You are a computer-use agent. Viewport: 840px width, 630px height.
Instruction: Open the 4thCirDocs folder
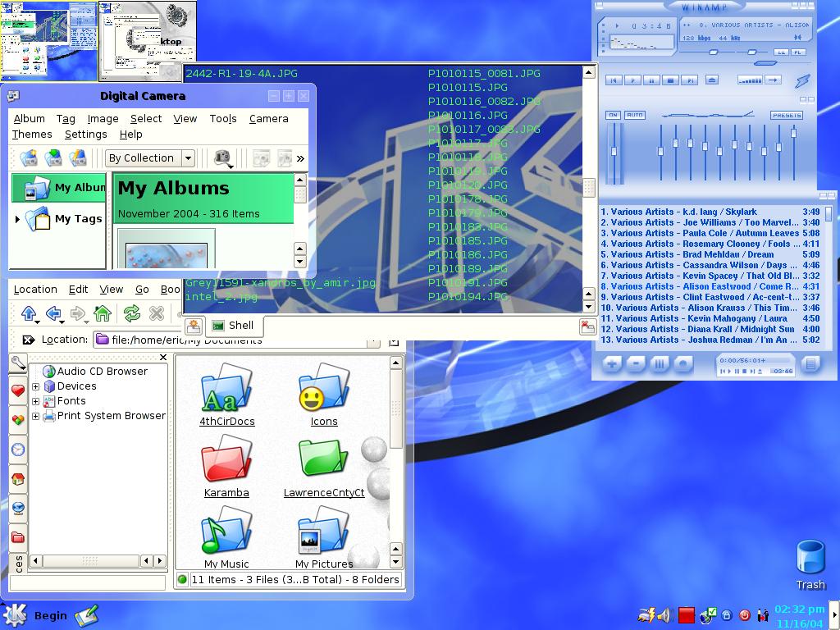[x=226, y=395]
